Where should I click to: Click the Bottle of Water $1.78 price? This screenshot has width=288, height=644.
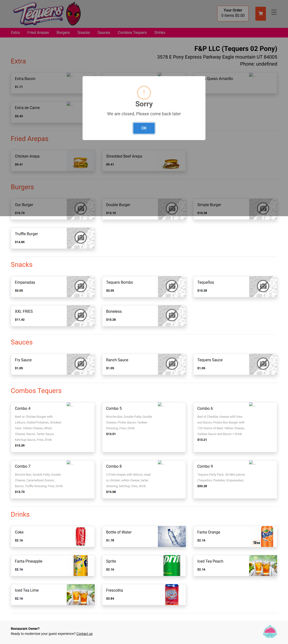110,540
